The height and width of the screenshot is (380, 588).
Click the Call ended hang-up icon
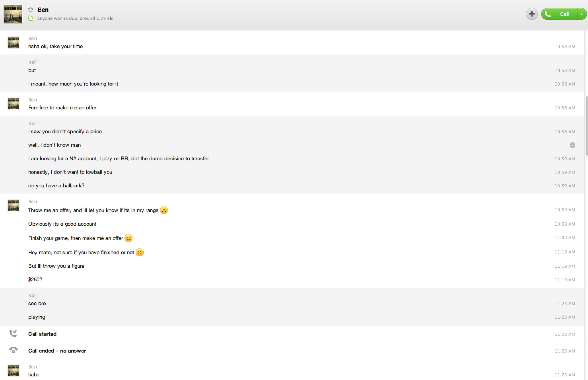click(x=13, y=350)
